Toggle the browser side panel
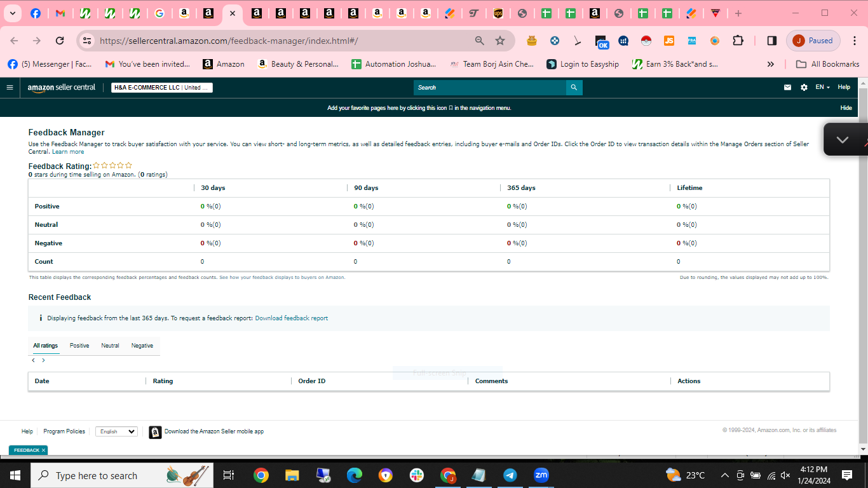Viewport: 868px width, 488px height. click(x=772, y=41)
